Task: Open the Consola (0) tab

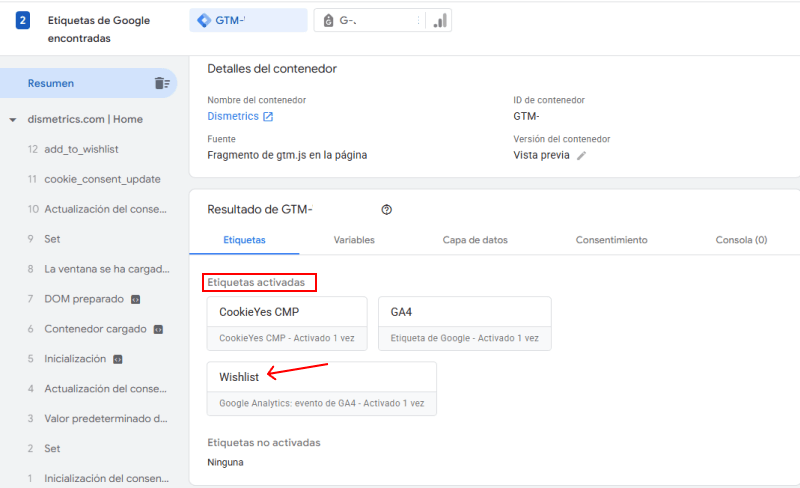Action: tap(741, 240)
